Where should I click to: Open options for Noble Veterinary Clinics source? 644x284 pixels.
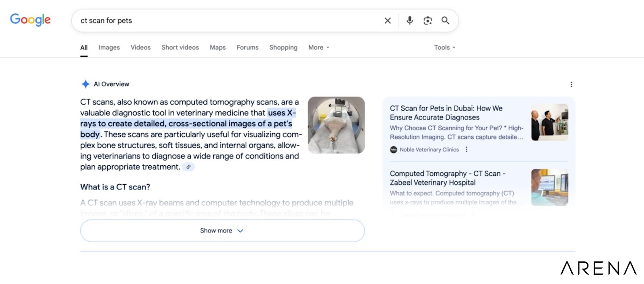(466, 149)
